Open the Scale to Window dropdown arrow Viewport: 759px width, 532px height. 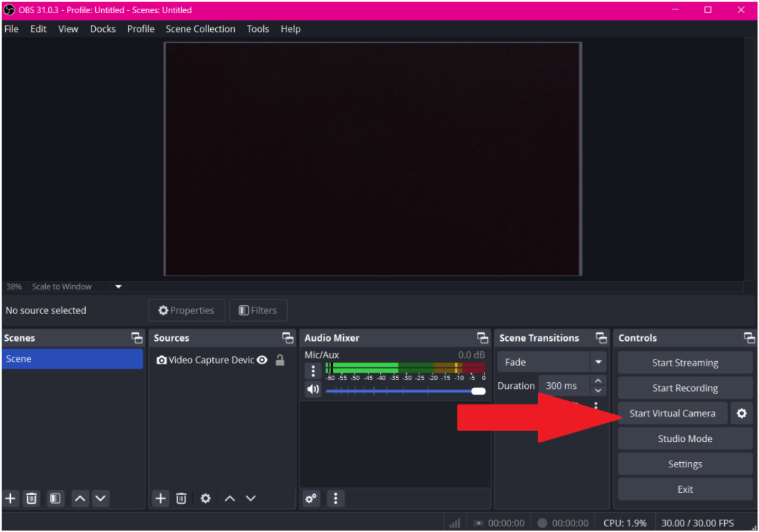(x=118, y=286)
